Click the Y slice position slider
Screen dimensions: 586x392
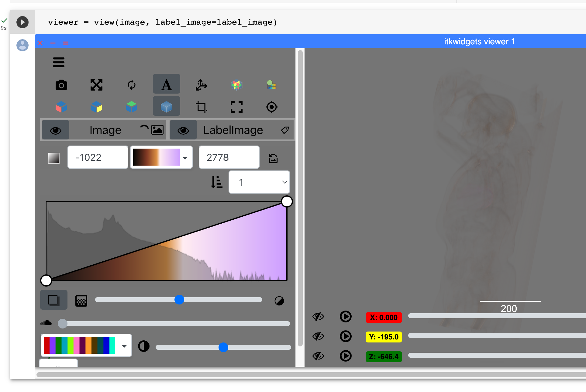pos(497,335)
